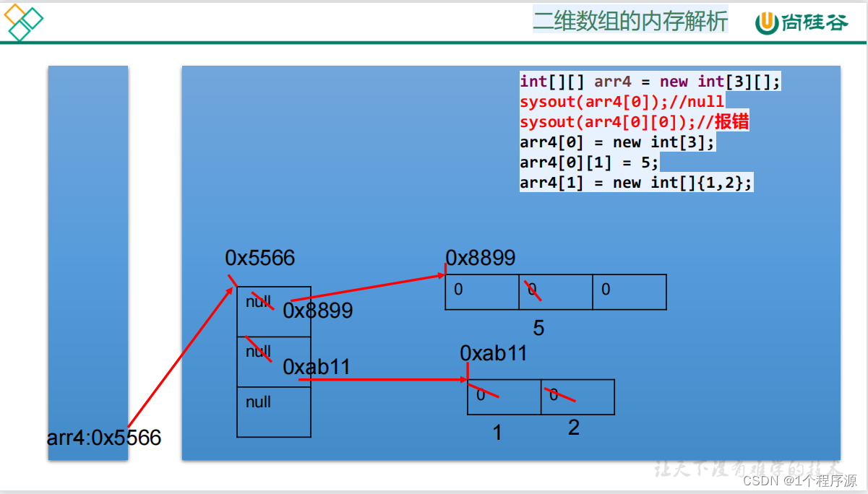Click the value "1" below the 0xab11 array
868x494 pixels.
pyautogui.click(x=497, y=433)
